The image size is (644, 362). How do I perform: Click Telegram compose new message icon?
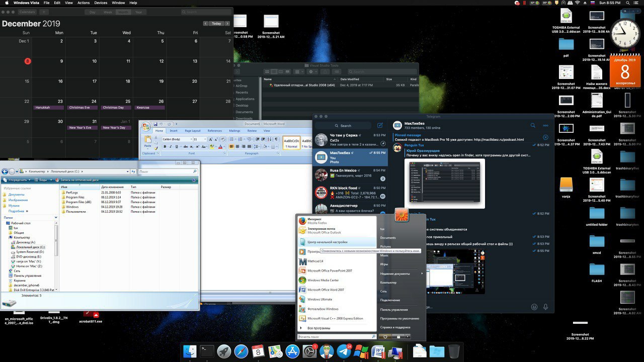(x=380, y=126)
